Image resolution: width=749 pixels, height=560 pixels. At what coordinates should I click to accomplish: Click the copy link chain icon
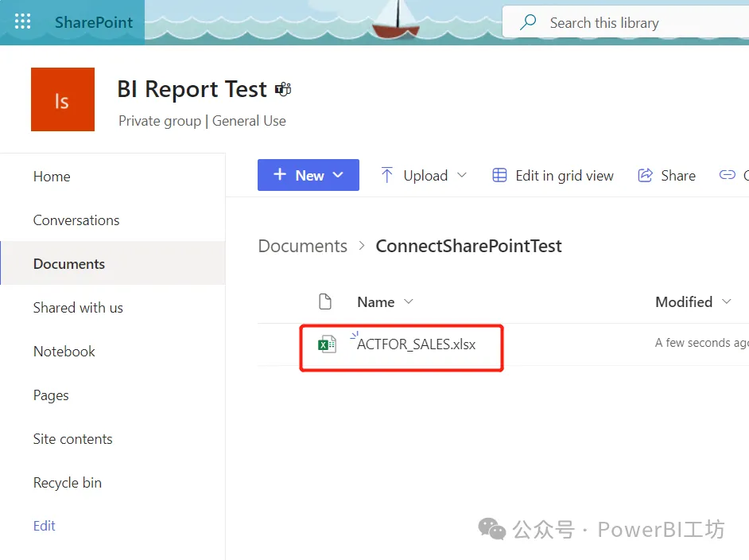pos(727,175)
